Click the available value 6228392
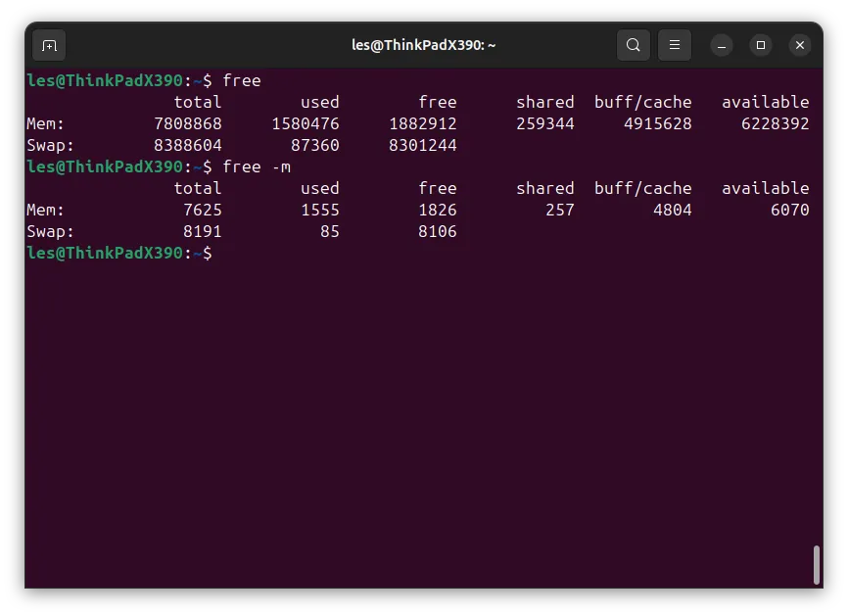This screenshot has width=848, height=616. [775, 123]
